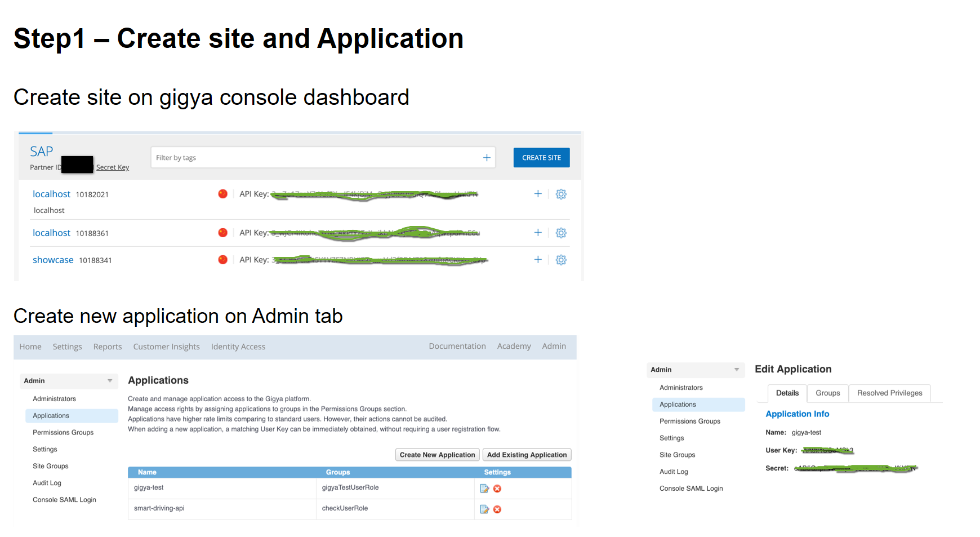Open the Reports menu tab
980x537 pixels.
click(108, 347)
